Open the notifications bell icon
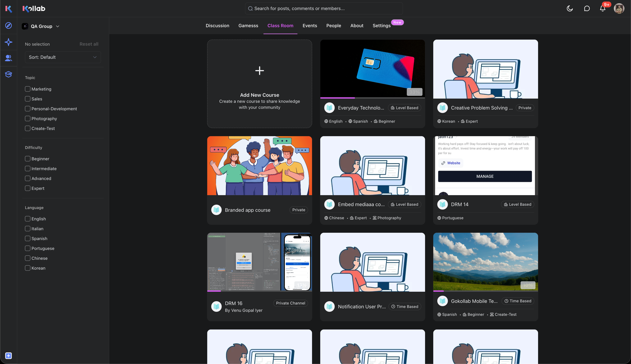The image size is (631, 364). [603, 9]
